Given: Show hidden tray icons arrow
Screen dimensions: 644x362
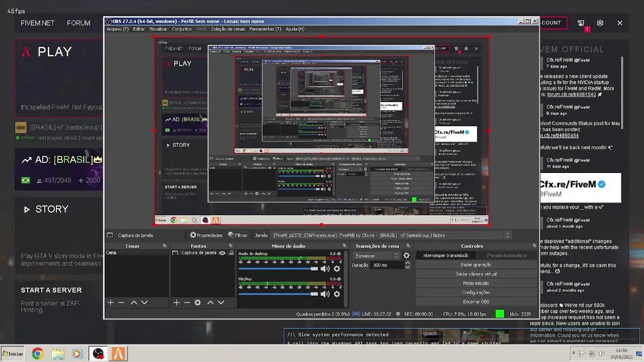Looking at the screenshot, I should [573, 353].
